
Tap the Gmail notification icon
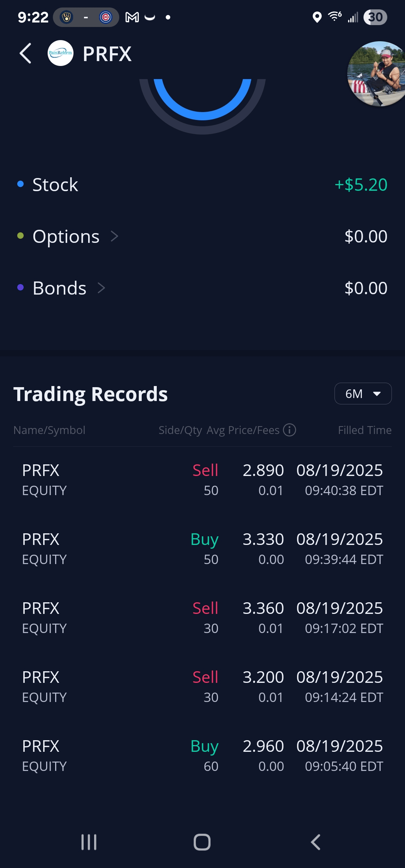click(132, 17)
